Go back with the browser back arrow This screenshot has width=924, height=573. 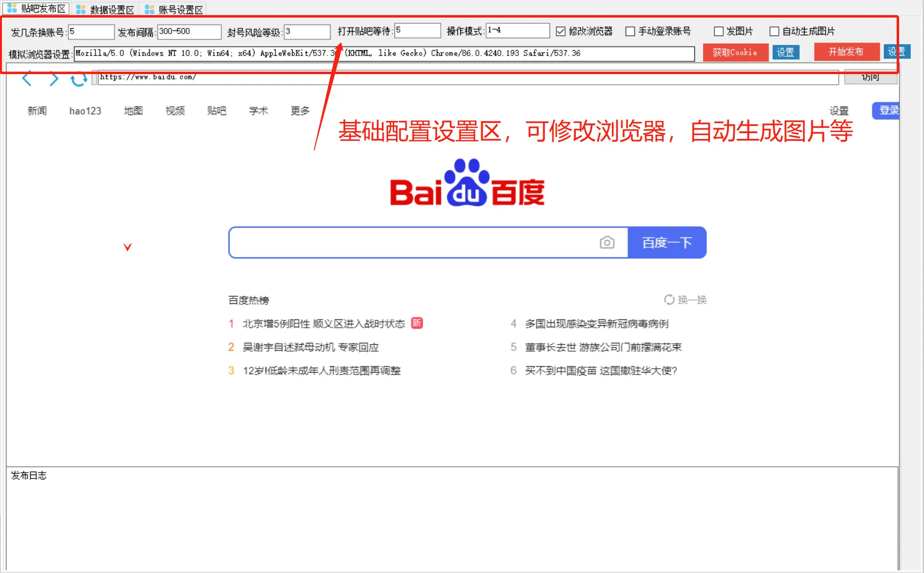click(27, 79)
